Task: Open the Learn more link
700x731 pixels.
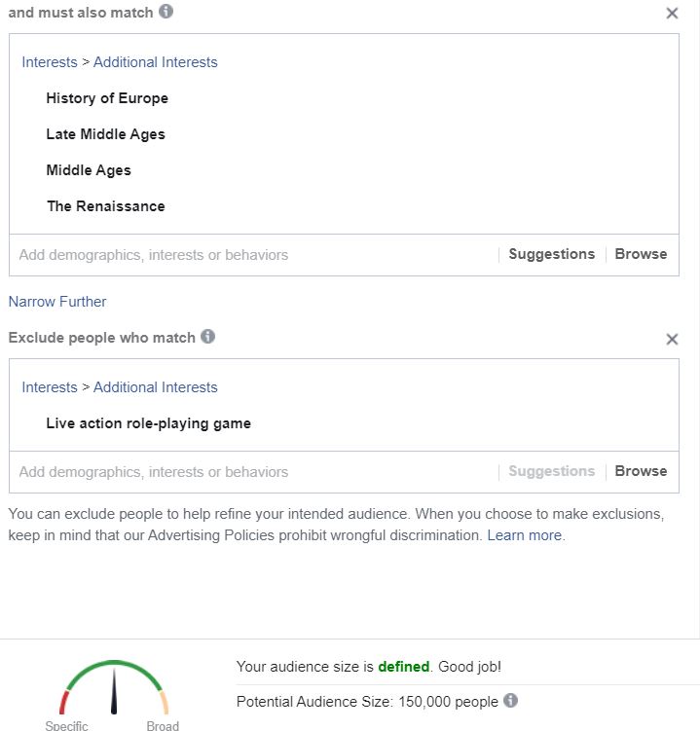Action: (x=524, y=535)
